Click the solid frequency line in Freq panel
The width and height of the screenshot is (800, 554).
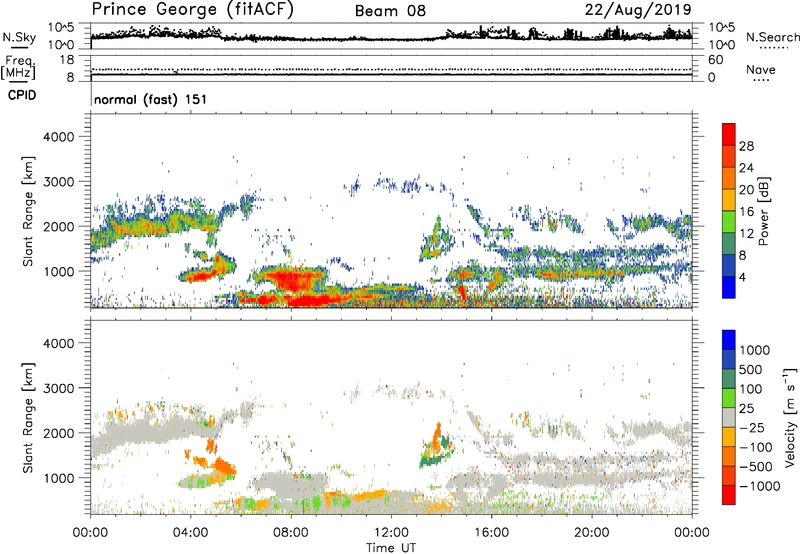pyautogui.click(x=391, y=75)
